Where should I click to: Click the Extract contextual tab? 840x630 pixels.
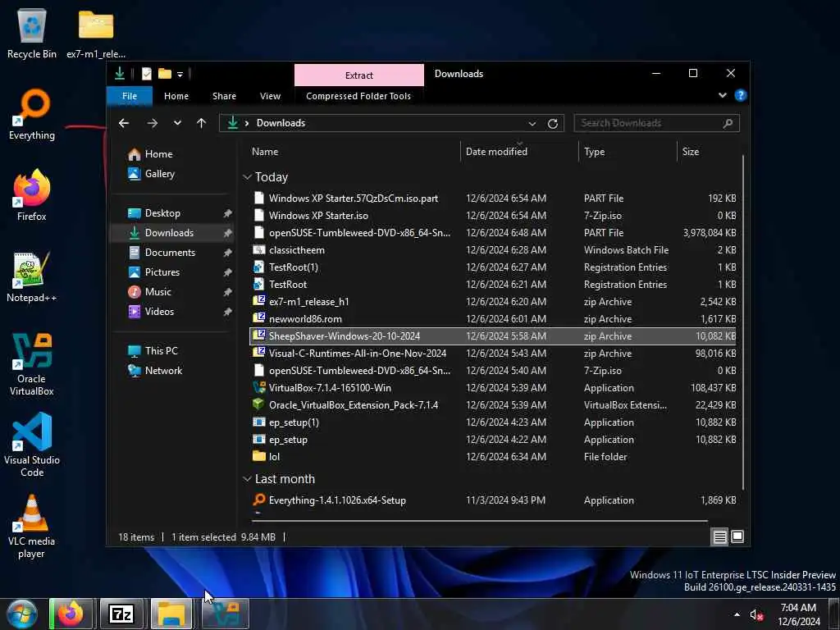[359, 75]
